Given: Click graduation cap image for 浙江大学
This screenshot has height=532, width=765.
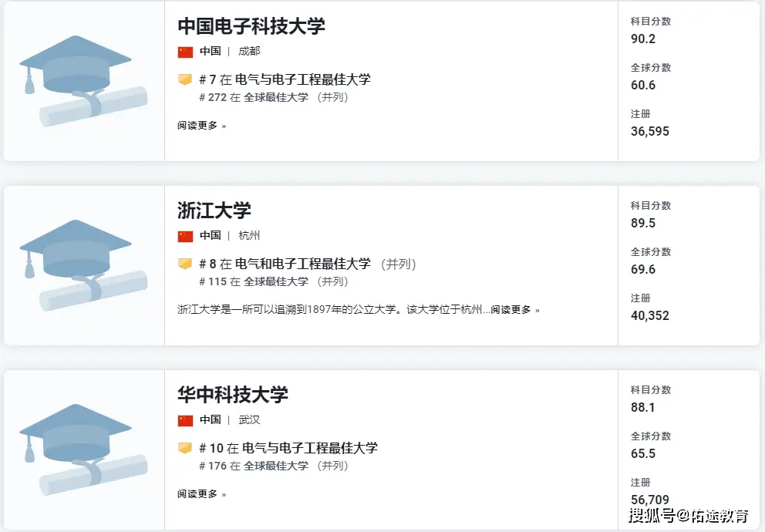Looking at the screenshot, I should 83,265.
